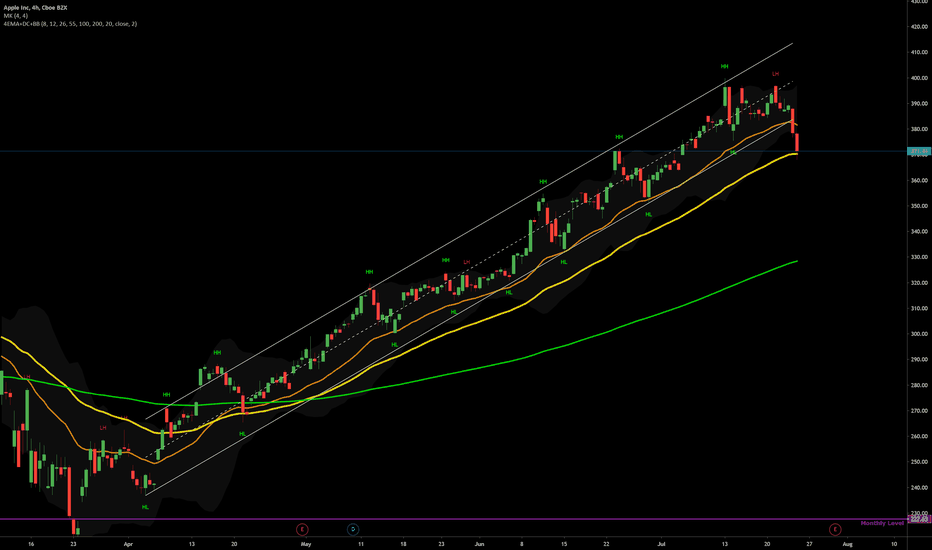Click the Apr label on time axis
Screen dimensions: 932x550
pyautogui.click(x=128, y=544)
